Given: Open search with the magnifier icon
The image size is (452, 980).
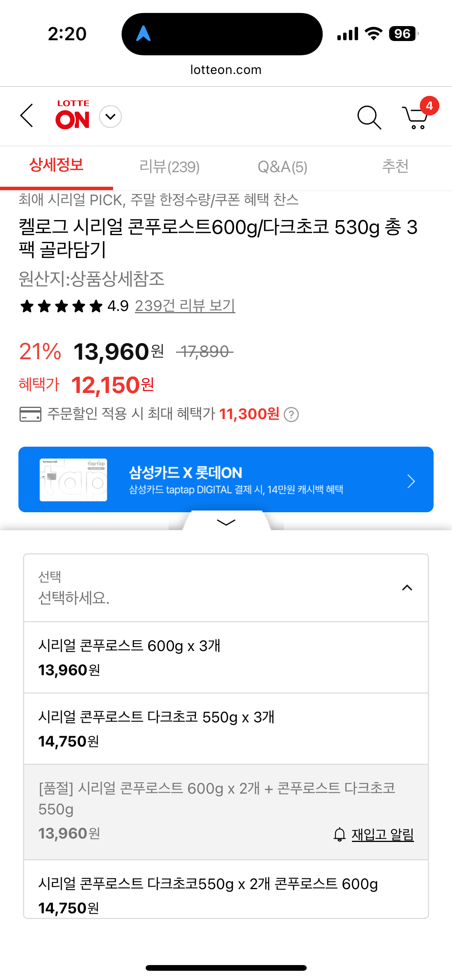Looking at the screenshot, I should [369, 117].
